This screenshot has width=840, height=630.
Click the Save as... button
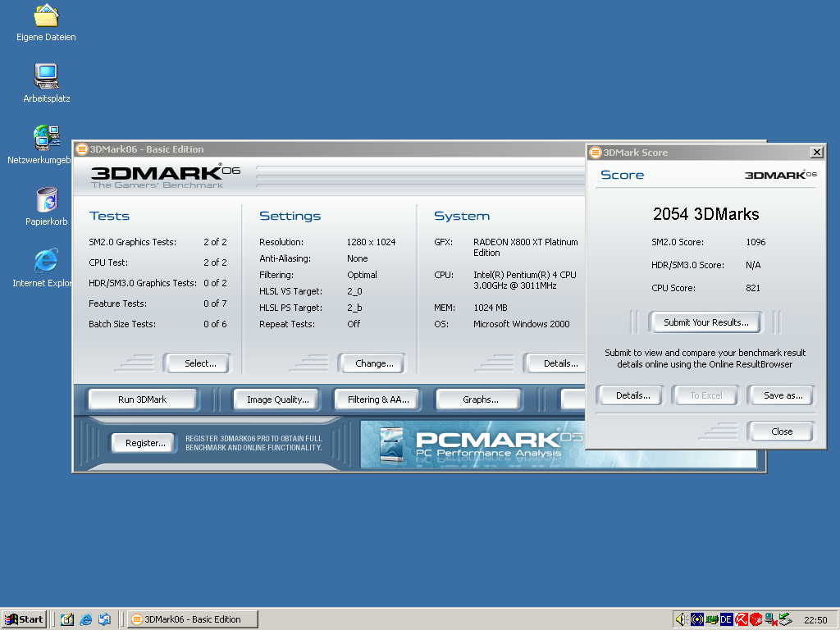(781, 395)
